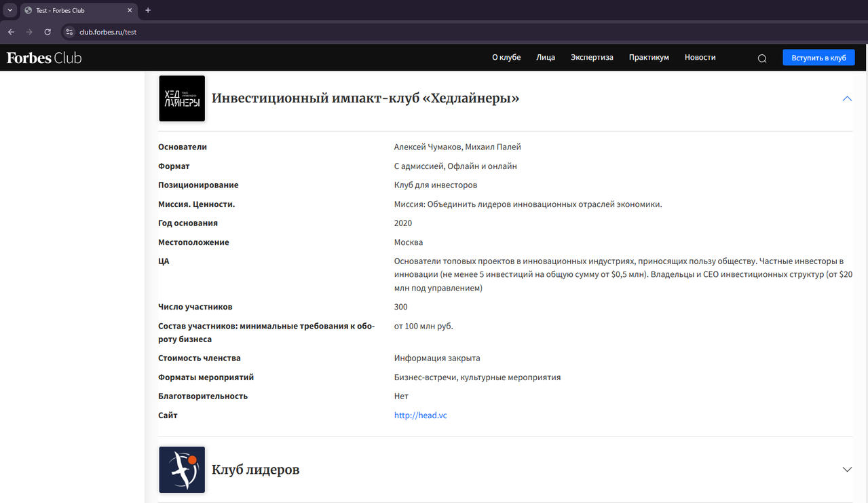Click the Форматы мероприятий label
This screenshot has height=503, width=868.
(x=206, y=377)
